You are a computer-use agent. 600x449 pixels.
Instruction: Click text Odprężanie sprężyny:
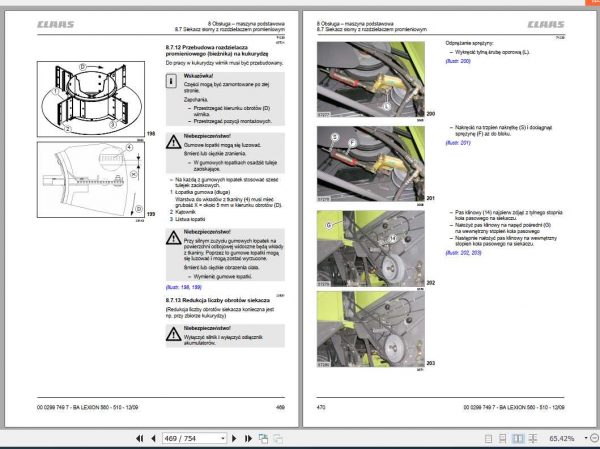[469, 43]
